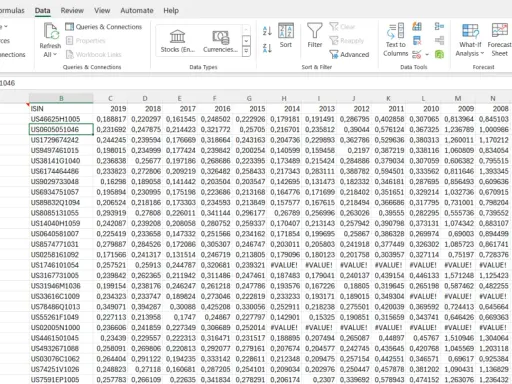
Task: Click the 2008 year header cell
Action: pyautogui.click(x=493, y=109)
